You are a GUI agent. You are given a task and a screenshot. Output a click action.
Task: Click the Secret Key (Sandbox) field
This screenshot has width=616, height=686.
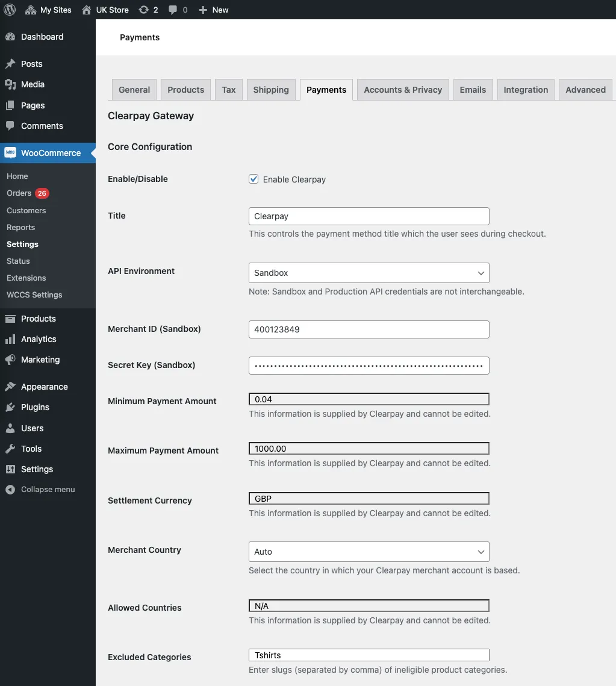(369, 366)
